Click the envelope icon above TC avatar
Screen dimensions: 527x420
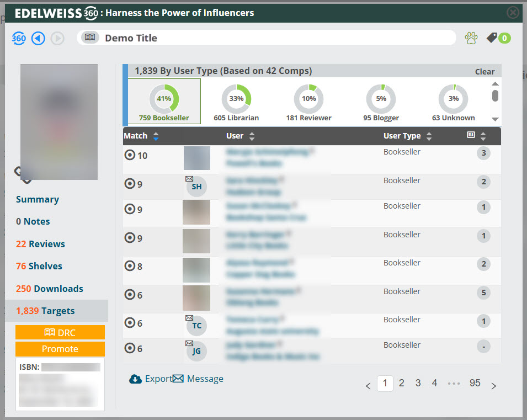coord(189,318)
